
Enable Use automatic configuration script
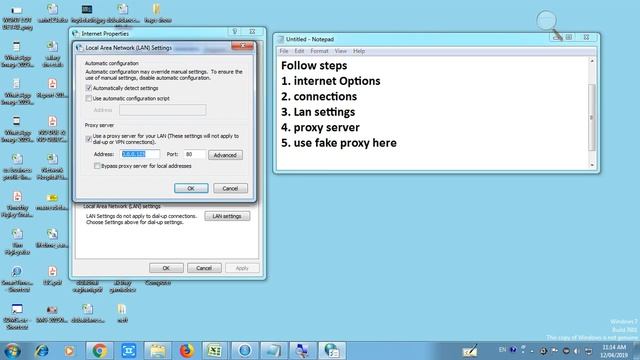coord(89,98)
